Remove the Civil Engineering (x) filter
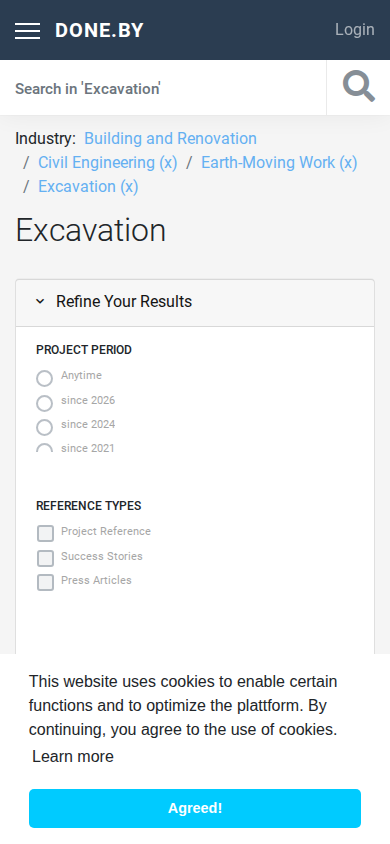Screen dimensions: 390x844 pyautogui.click(x=108, y=163)
